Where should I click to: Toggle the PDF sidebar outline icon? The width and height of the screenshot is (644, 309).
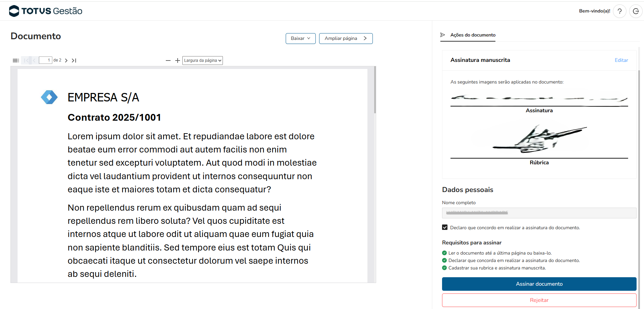coord(16,61)
